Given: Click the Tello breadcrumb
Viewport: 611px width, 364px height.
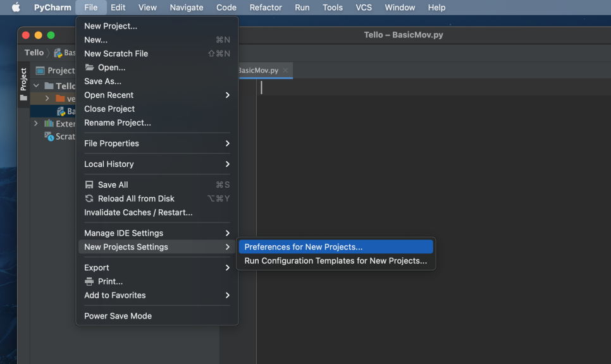Looking at the screenshot, I should (x=34, y=52).
